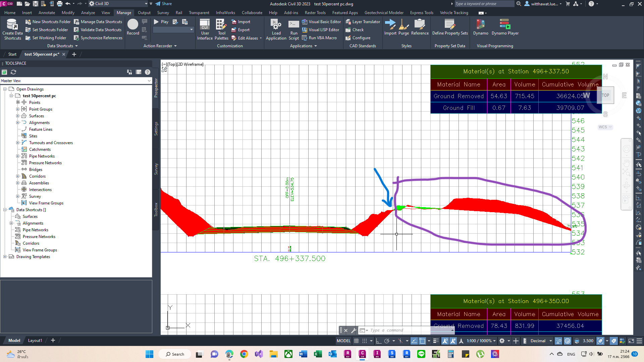This screenshot has width=644, height=362.
Task: Click TOP face on the ViewCube
Action: click(605, 96)
